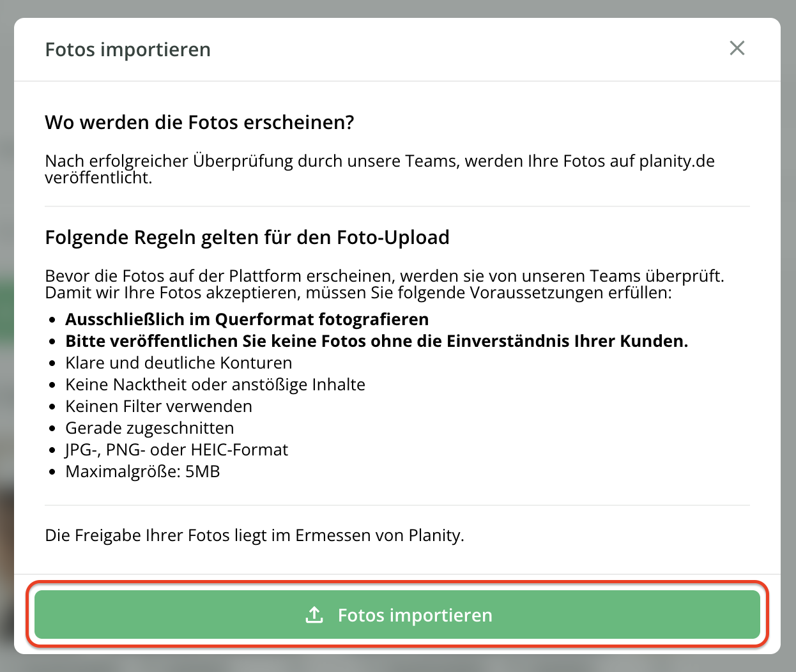Viewport: 796px width, 672px height.
Task: Click the bullet point before Maximalgröße
Action: (x=52, y=472)
